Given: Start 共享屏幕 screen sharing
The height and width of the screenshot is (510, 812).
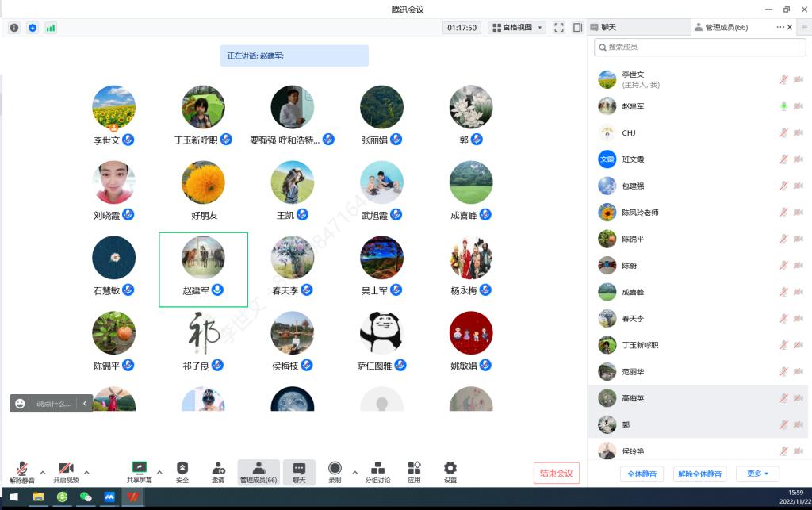Looking at the screenshot, I should pos(140,472).
